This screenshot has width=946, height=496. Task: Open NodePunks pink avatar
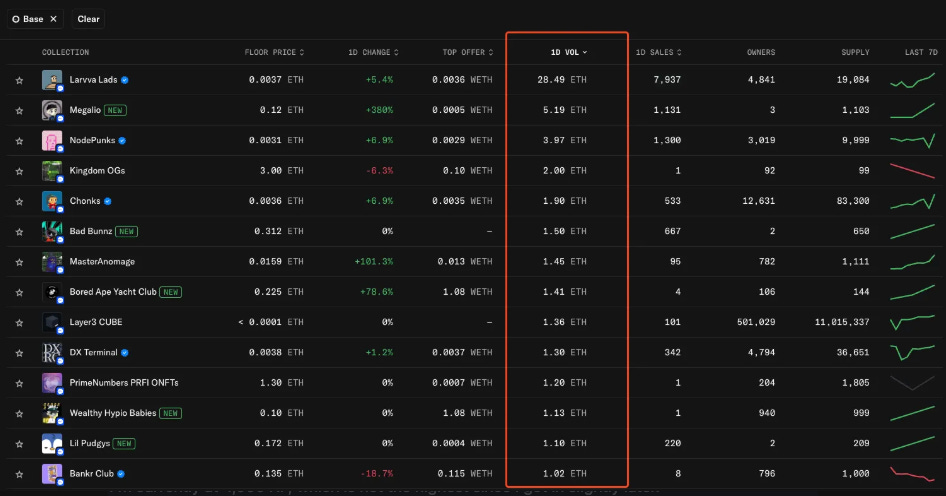(x=52, y=140)
